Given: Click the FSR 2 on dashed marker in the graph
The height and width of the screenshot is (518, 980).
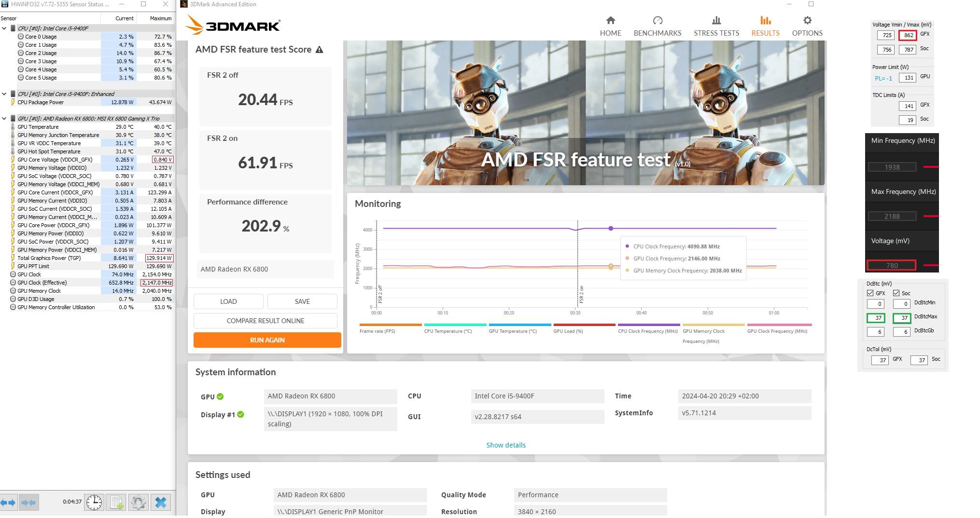Looking at the screenshot, I should pyautogui.click(x=578, y=264).
